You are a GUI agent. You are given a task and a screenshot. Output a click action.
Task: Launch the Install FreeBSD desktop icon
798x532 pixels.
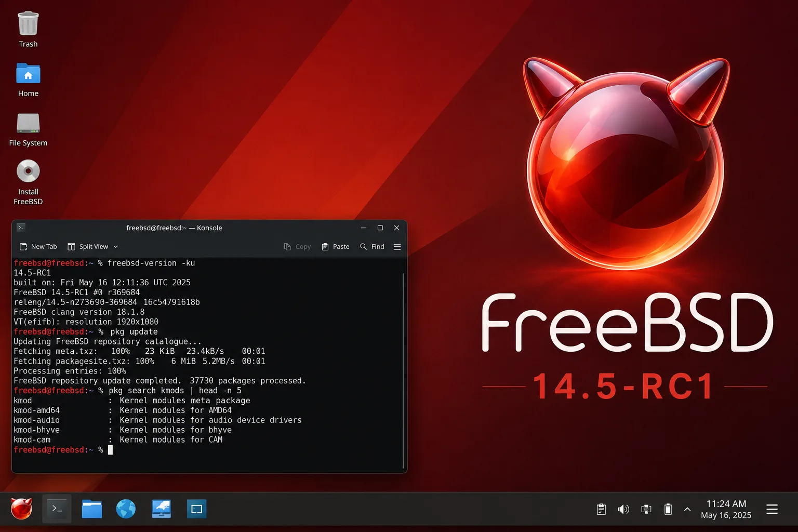28,182
